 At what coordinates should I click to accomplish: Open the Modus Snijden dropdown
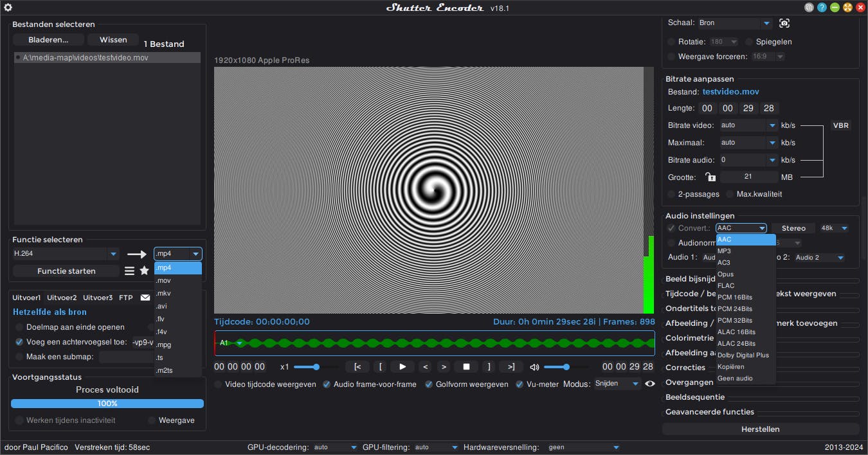pos(616,384)
